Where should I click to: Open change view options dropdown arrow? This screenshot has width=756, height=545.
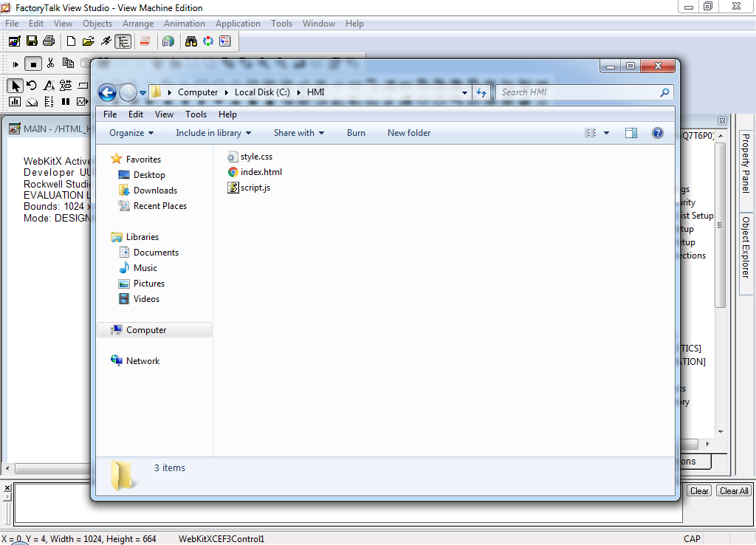(x=607, y=133)
